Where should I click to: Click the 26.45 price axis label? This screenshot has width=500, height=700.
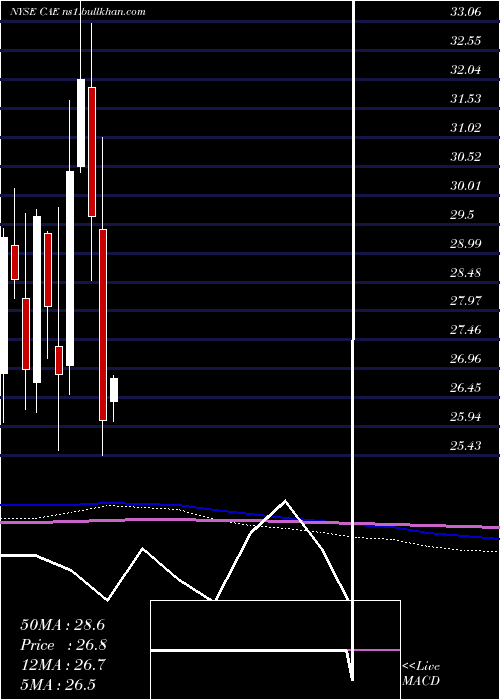click(466, 388)
